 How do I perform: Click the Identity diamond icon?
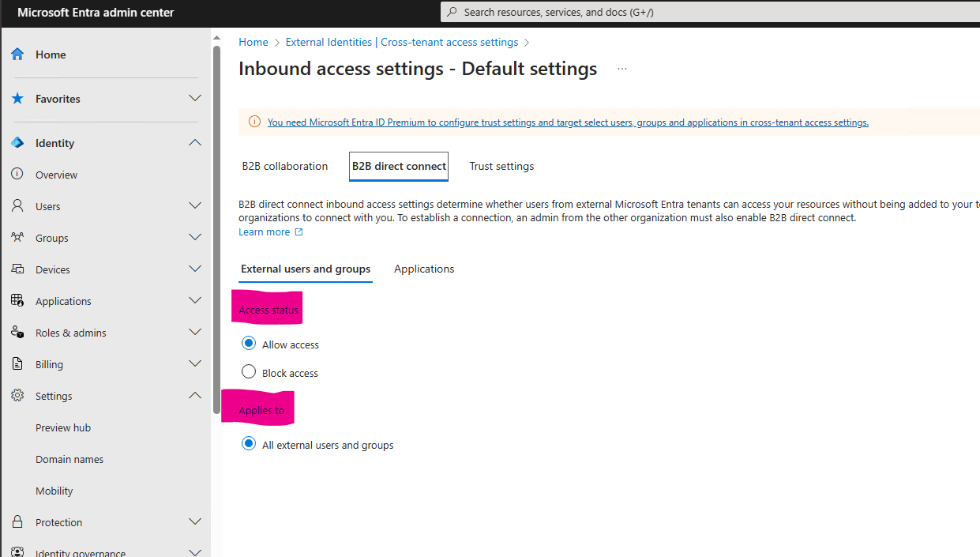[17, 143]
